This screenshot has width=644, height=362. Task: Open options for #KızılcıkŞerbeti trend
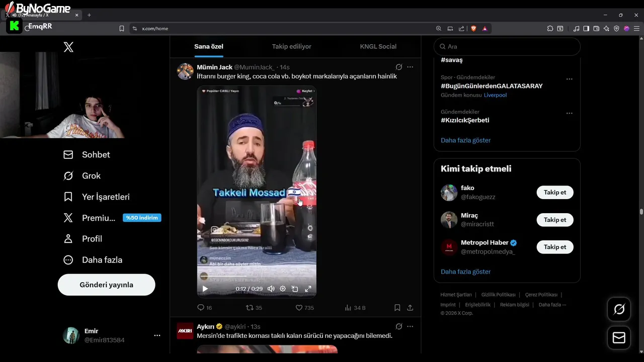[569, 113]
